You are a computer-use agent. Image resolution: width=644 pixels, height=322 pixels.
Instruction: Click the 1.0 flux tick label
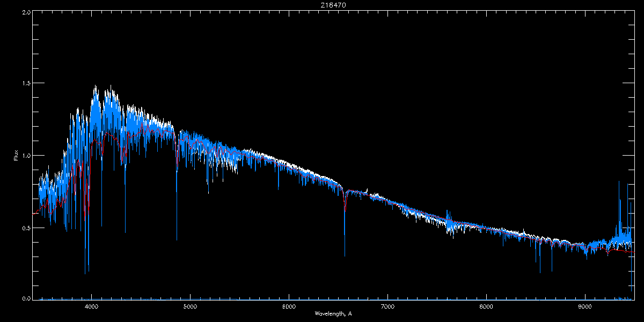pyautogui.click(x=26, y=156)
